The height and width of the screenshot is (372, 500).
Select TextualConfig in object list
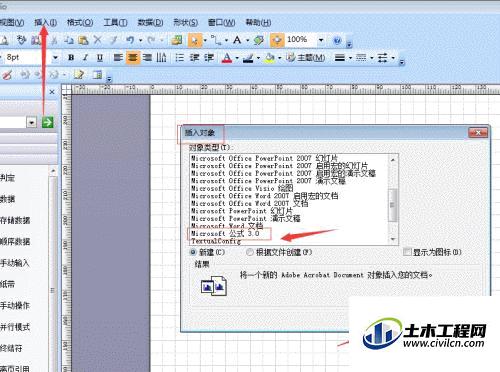(216, 241)
